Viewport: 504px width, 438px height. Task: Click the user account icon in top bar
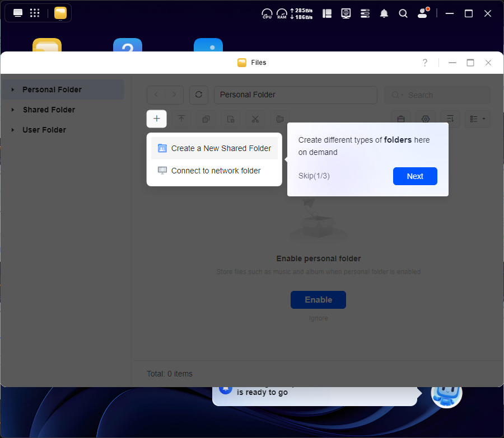tap(423, 13)
